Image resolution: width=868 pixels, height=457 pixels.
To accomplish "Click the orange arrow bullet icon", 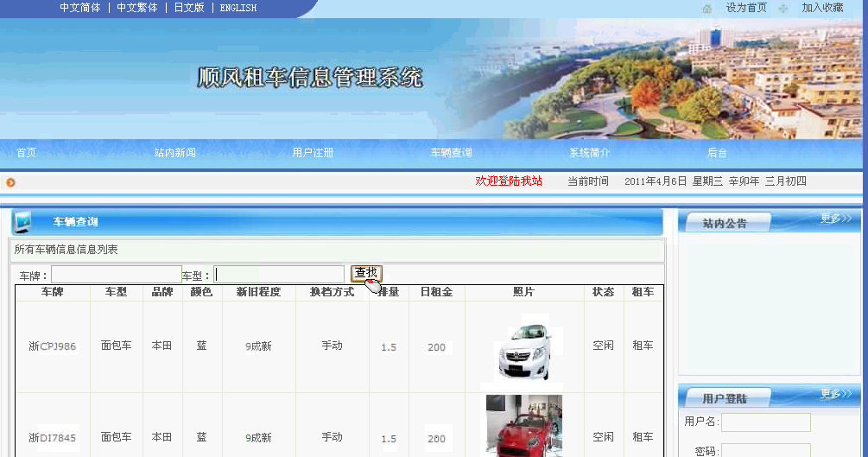I will pyautogui.click(x=10, y=182).
